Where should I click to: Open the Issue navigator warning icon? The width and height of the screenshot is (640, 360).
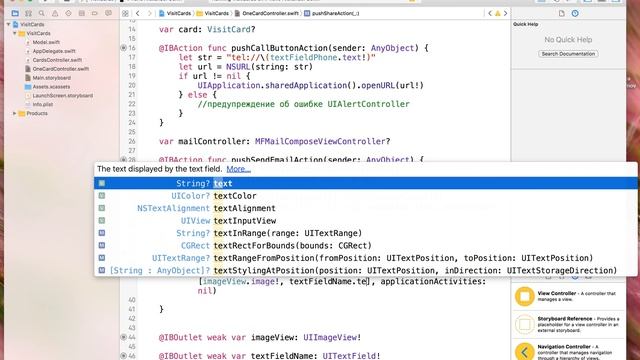(55, 13)
